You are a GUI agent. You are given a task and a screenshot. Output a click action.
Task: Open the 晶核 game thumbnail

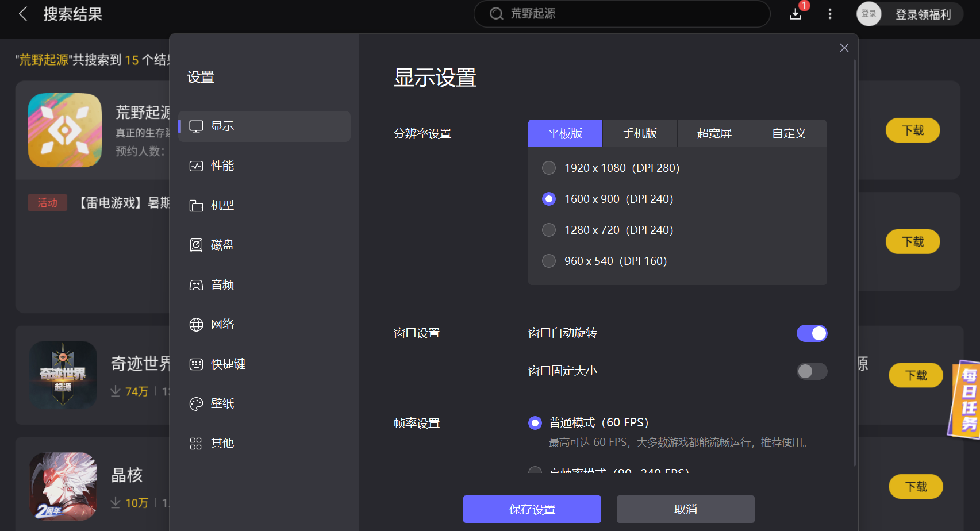coord(63,487)
